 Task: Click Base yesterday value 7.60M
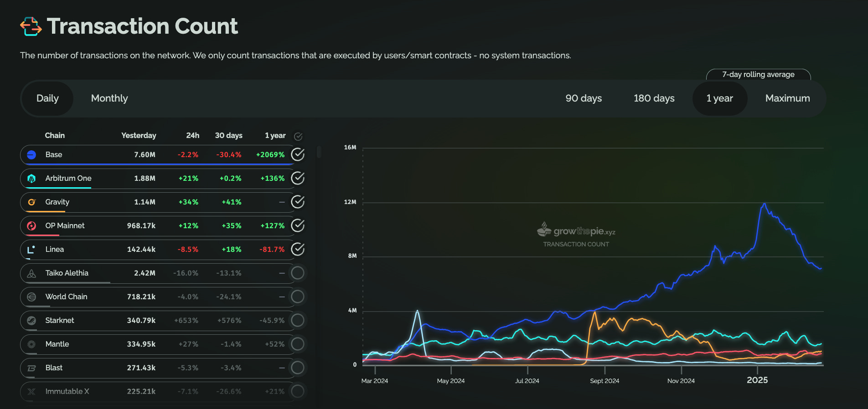tap(145, 155)
